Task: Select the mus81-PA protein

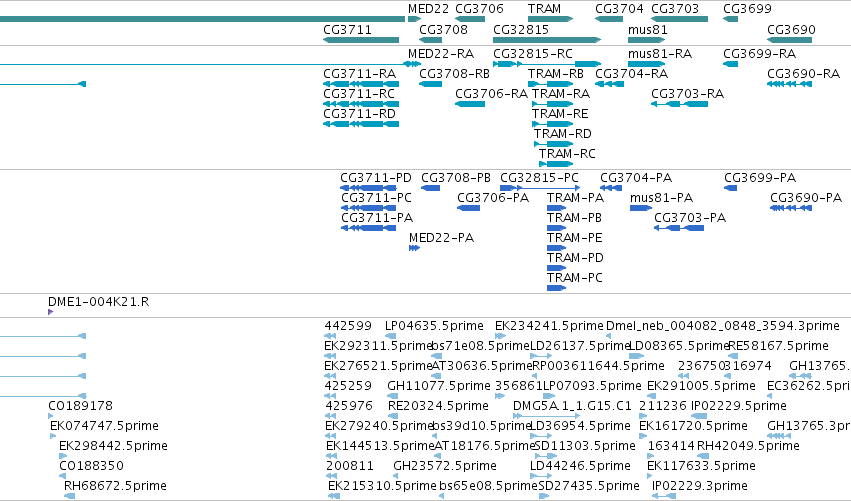Action: pos(662,198)
